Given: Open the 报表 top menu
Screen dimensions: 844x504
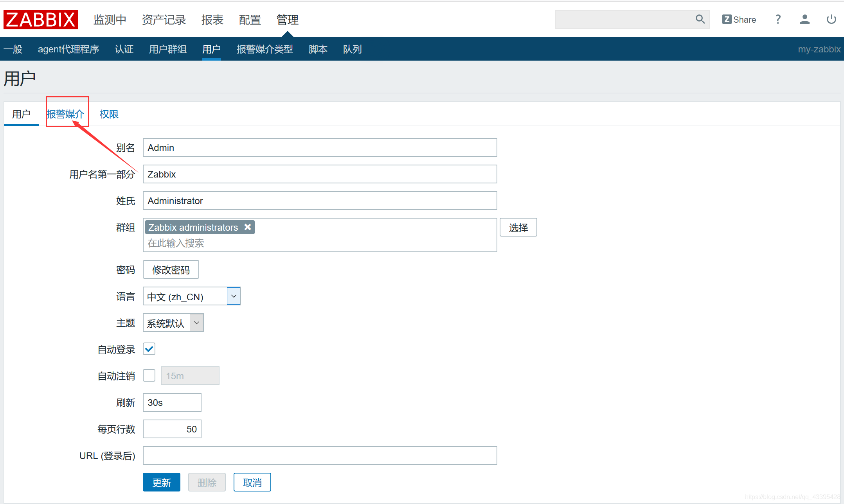Looking at the screenshot, I should 212,20.
